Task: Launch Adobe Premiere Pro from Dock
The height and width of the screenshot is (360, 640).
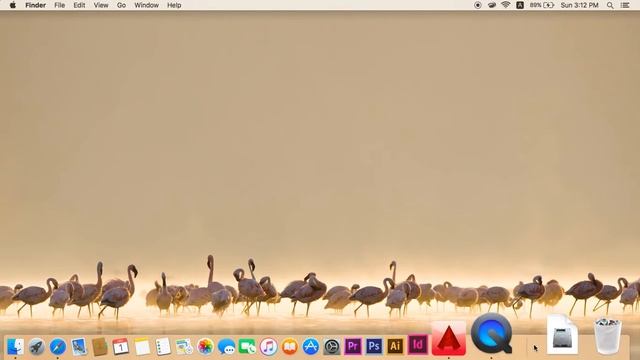Action: [x=353, y=347]
